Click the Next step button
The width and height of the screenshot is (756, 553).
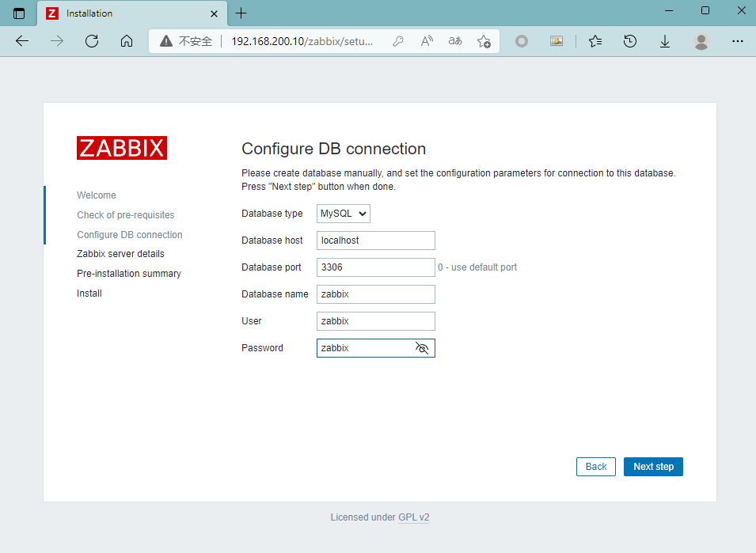[x=653, y=467]
